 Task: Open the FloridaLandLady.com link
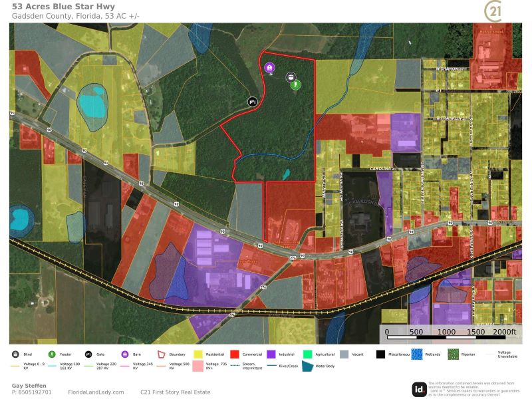point(96,392)
